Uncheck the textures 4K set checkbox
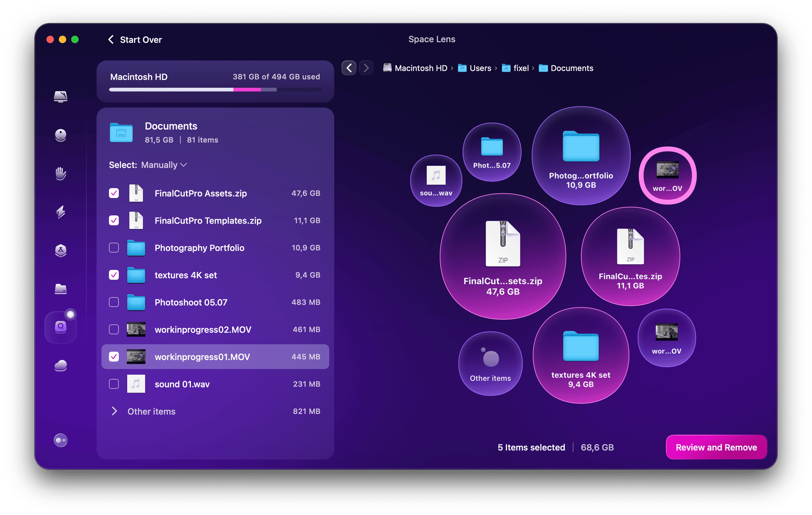This screenshot has width=812, height=515. [114, 275]
